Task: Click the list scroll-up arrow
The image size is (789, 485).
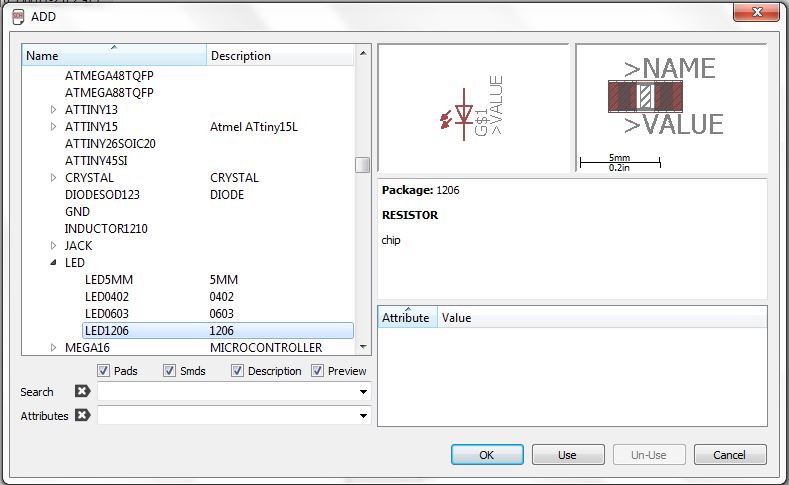Action: (x=363, y=53)
